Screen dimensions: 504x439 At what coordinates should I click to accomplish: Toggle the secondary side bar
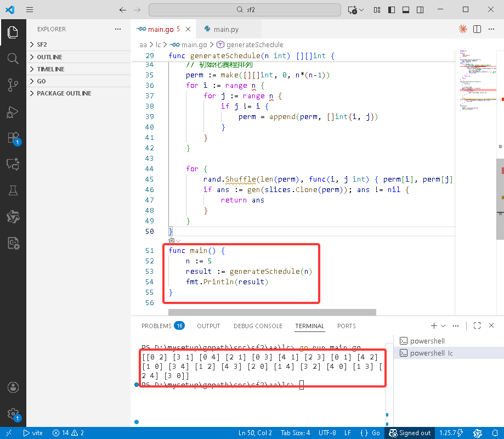[420, 10]
